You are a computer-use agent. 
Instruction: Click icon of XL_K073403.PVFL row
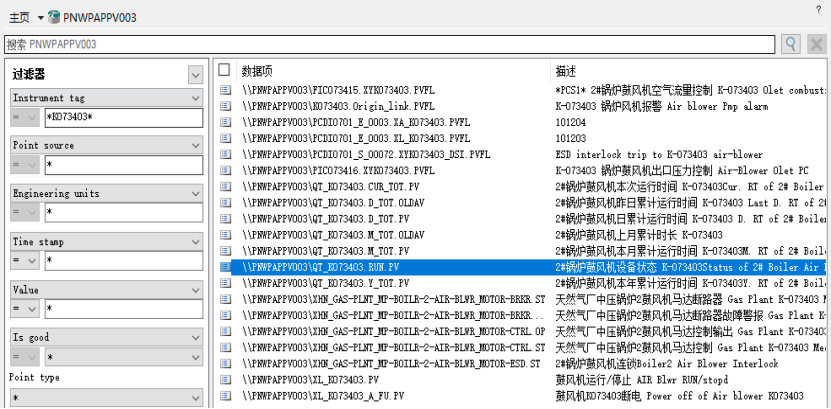pos(226,138)
